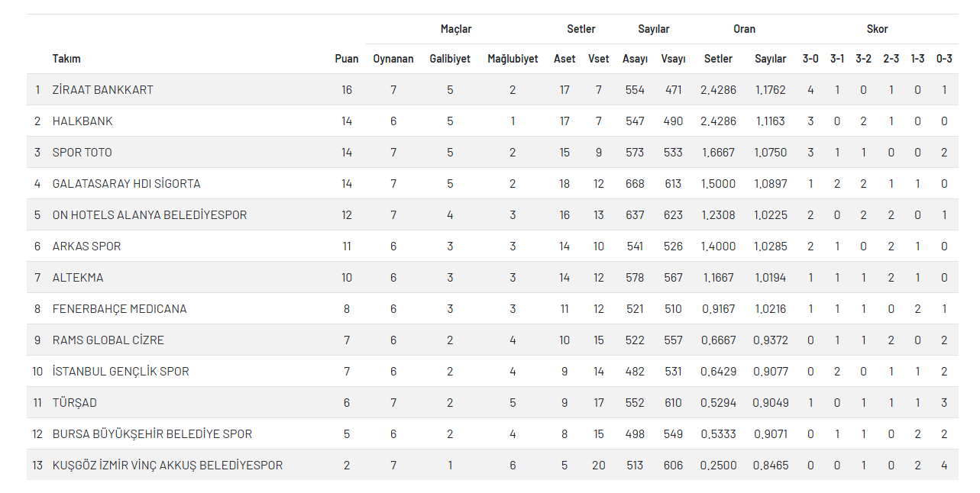
Task: Select SPOR TOTO in the standings
Action: tap(82, 153)
